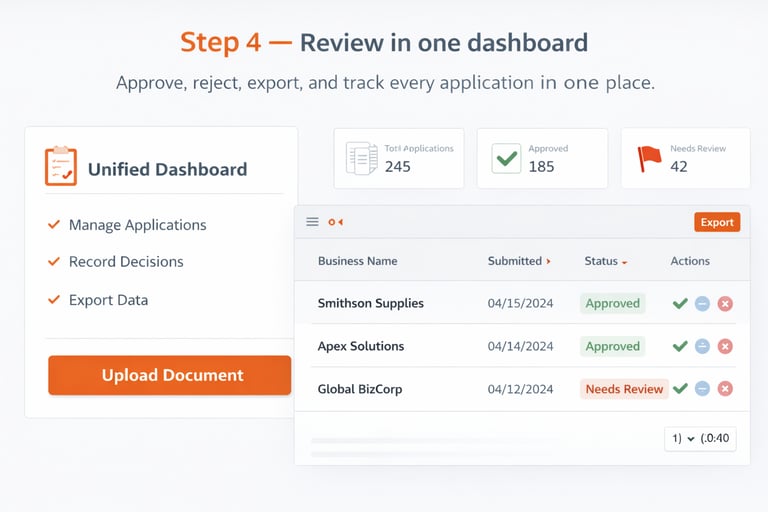Toggle the Manage Applications checkmark
Image resolution: width=768 pixels, height=512 pixels.
coord(54,225)
